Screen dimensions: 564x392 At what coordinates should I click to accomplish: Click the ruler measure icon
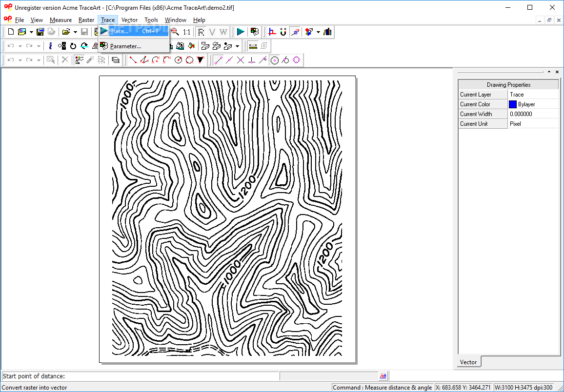point(253,46)
